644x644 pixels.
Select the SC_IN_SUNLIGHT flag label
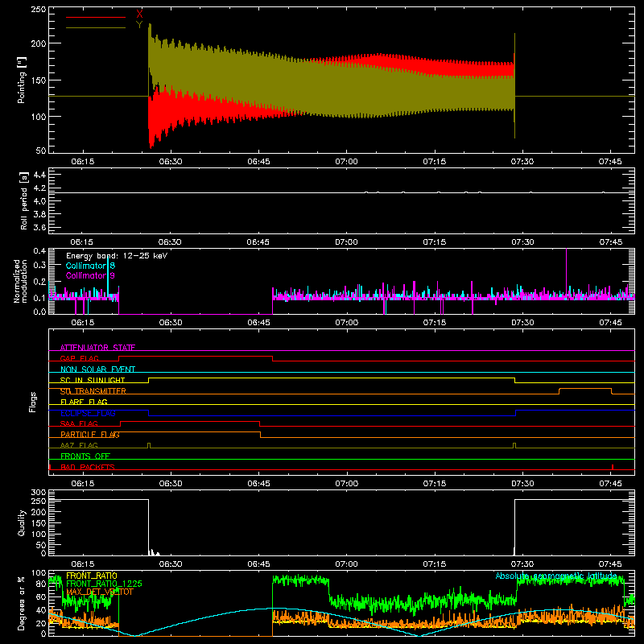[x=93, y=380]
